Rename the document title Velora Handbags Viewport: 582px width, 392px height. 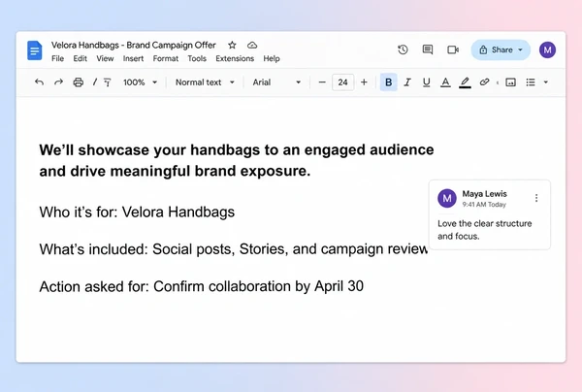pos(133,46)
